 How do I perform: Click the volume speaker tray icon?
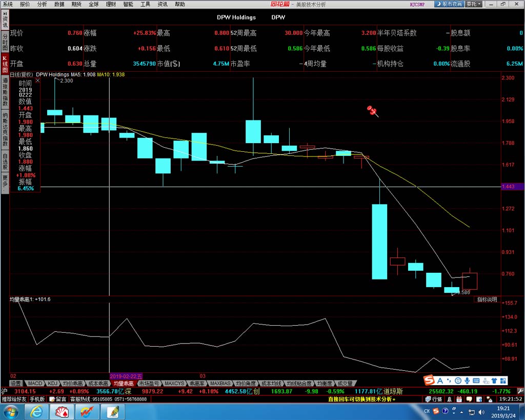click(x=481, y=412)
